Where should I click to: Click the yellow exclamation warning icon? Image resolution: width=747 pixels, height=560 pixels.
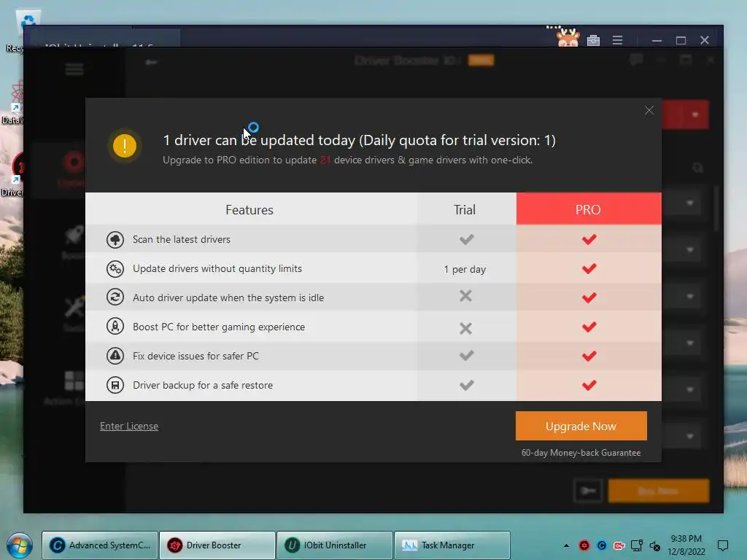pyautogui.click(x=125, y=146)
